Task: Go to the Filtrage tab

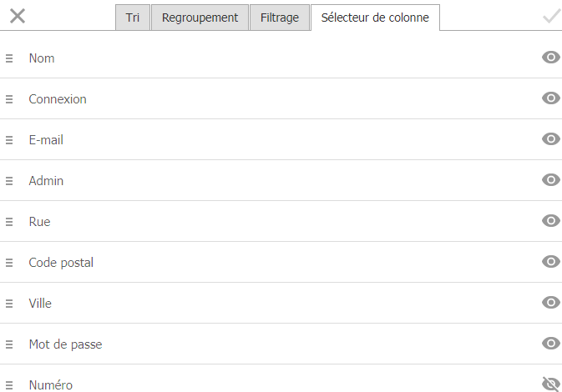Action: point(280,18)
